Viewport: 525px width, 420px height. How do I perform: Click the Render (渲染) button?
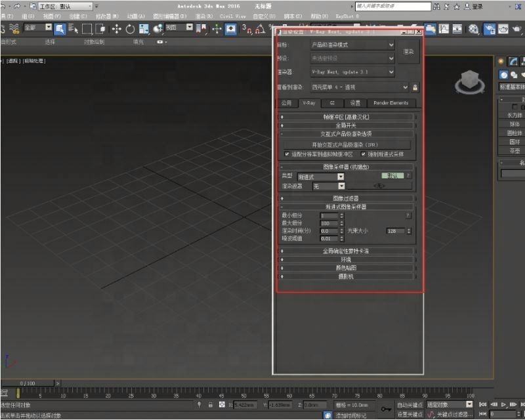(408, 51)
